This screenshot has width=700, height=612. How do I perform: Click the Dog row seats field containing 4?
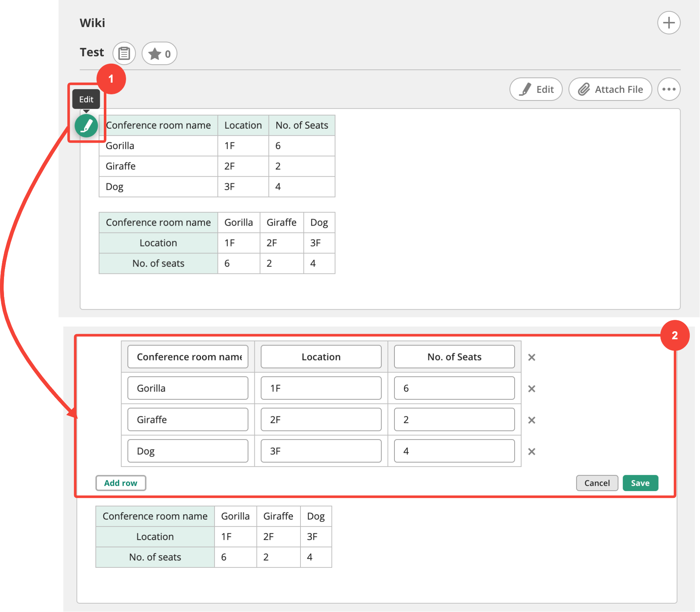pyautogui.click(x=454, y=451)
